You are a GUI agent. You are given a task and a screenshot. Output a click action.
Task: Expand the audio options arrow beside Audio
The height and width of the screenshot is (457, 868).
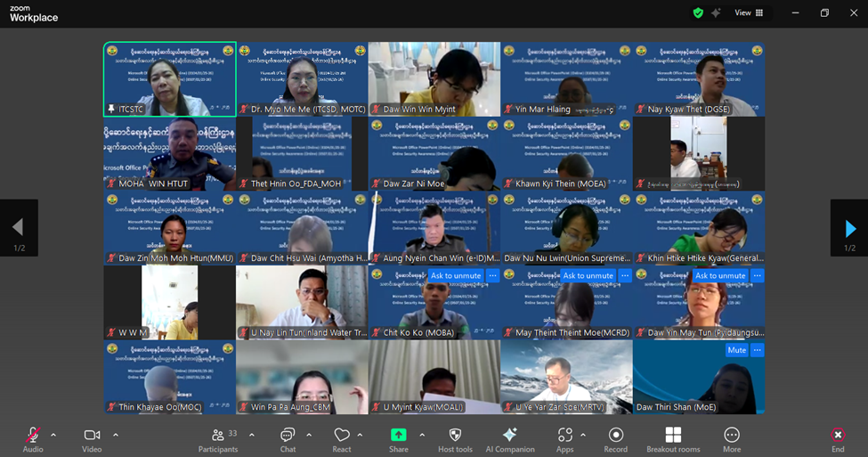click(x=53, y=435)
